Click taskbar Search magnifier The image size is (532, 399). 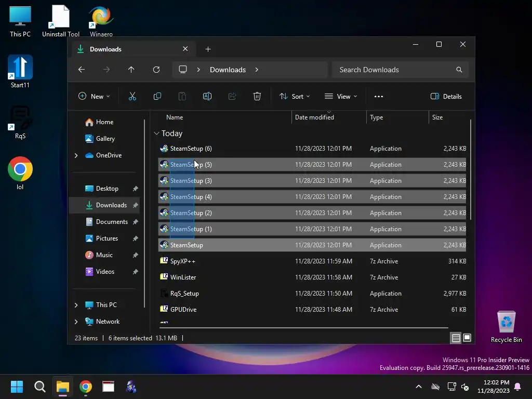[39, 387]
